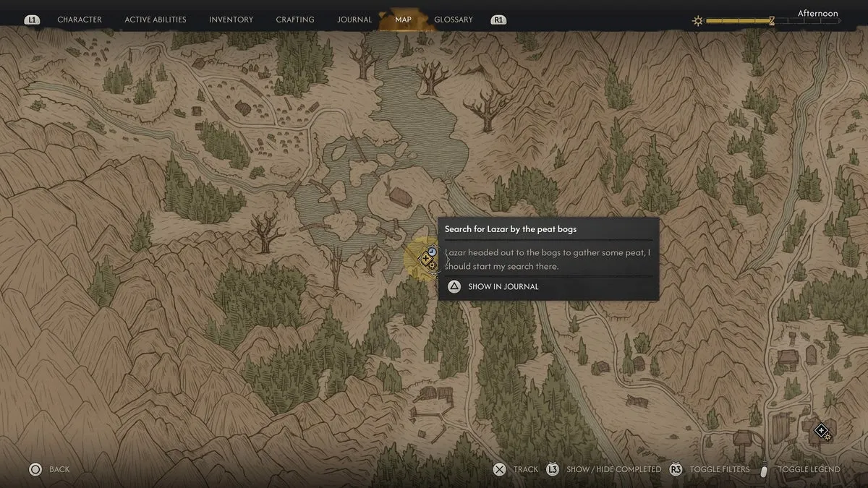Screen dimensions: 868x488
Task: Open the Character tab
Action: point(80,20)
